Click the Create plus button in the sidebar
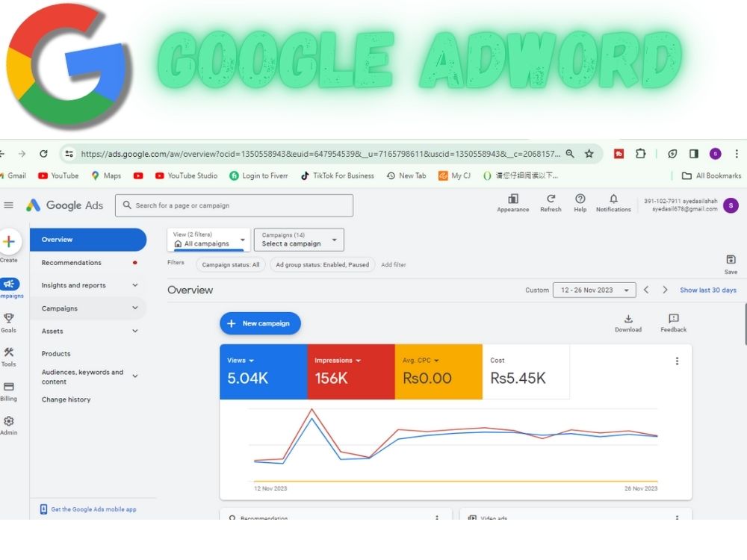Image resolution: width=747 pixels, height=560 pixels. click(9, 241)
